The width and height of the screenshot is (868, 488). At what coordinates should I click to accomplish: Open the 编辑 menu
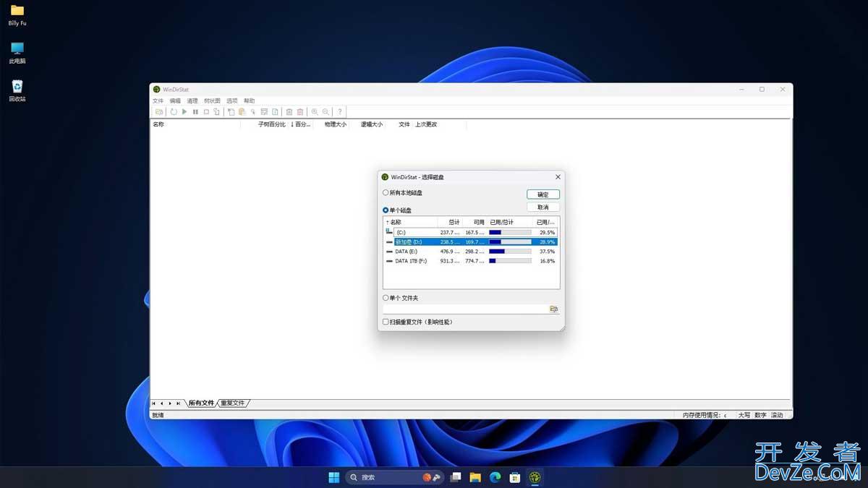tap(175, 101)
